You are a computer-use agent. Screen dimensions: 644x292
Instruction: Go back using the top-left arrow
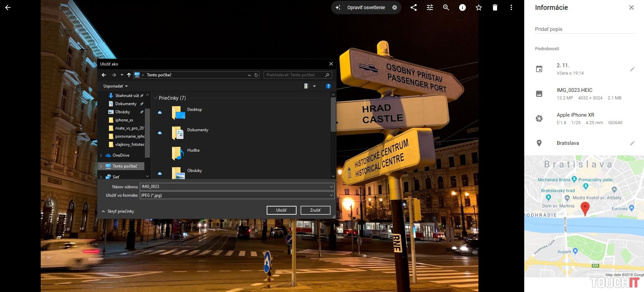point(8,7)
